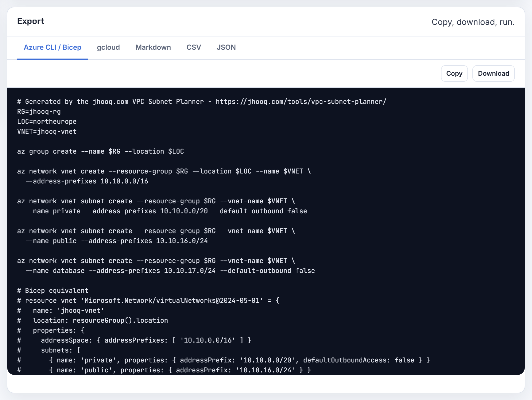Click the Bicep 'private' subnet entry line
The width and height of the screenshot is (532, 400).
[224, 360]
